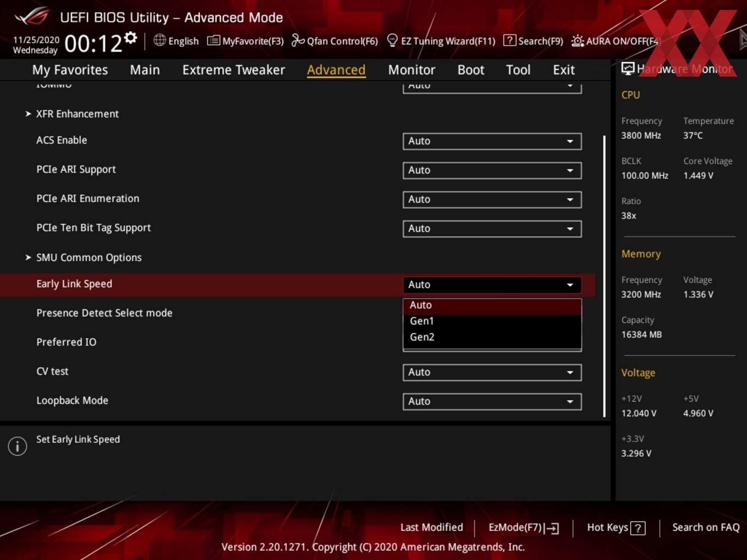Switch to the Tool tab
Image resolution: width=747 pixels, height=560 pixels.
[518, 70]
